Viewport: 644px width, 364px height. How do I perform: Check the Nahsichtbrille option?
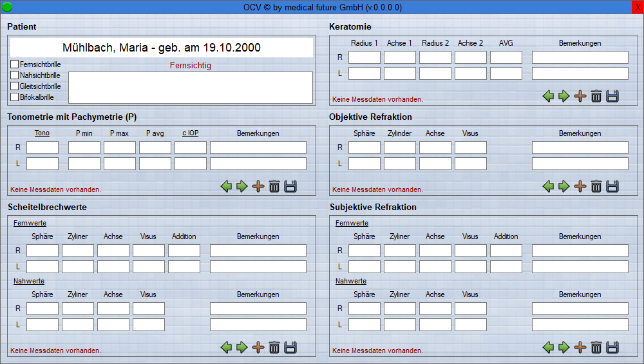pyautogui.click(x=15, y=75)
